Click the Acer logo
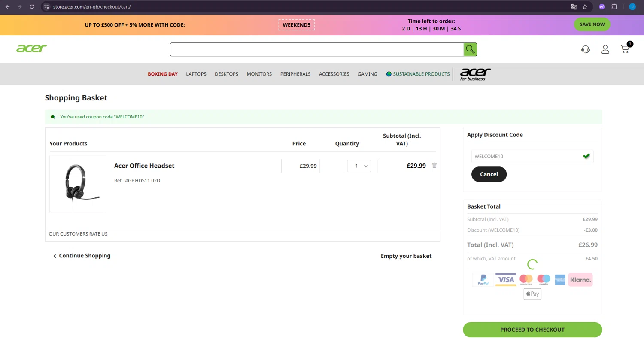Image resolution: width=644 pixels, height=339 pixels. (x=31, y=48)
